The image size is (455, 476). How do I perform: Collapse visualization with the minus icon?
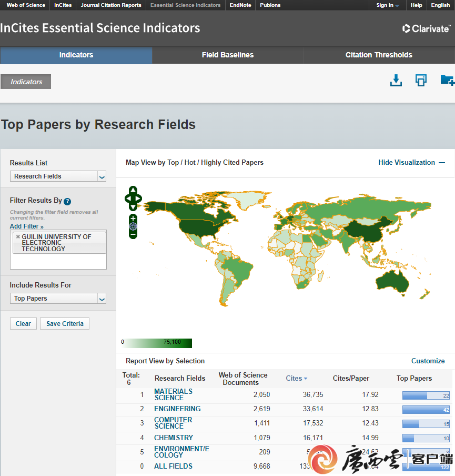click(x=442, y=163)
